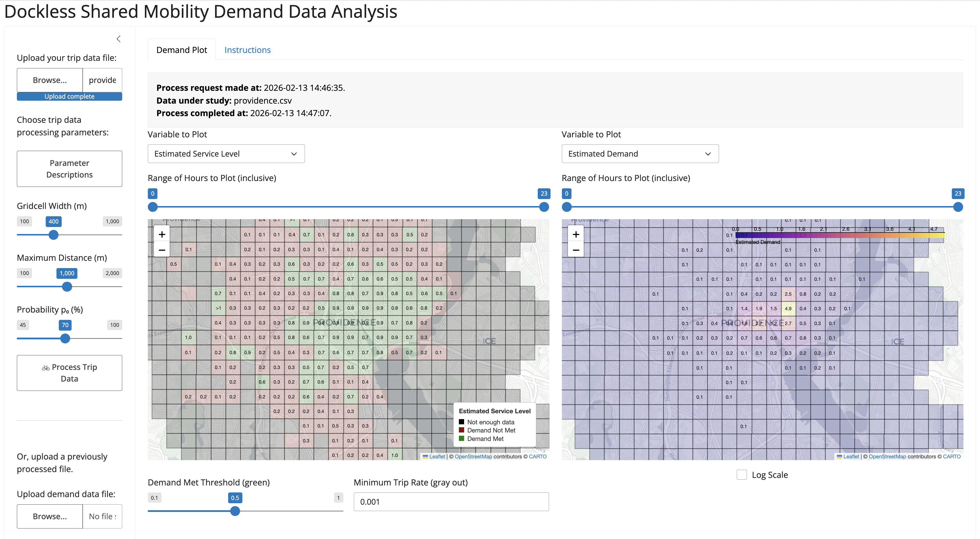Open Parameter Descriptions

(x=69, y=169)
